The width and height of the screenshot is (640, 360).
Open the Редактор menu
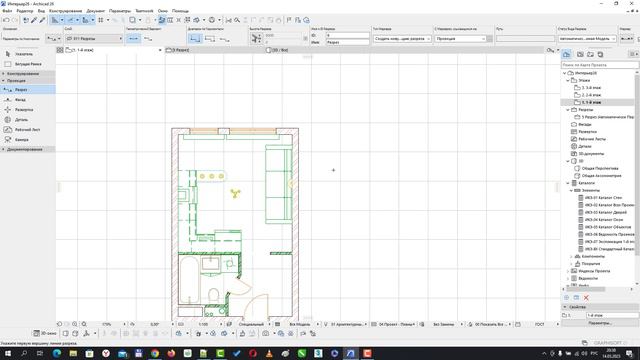(x=25, y=11)
